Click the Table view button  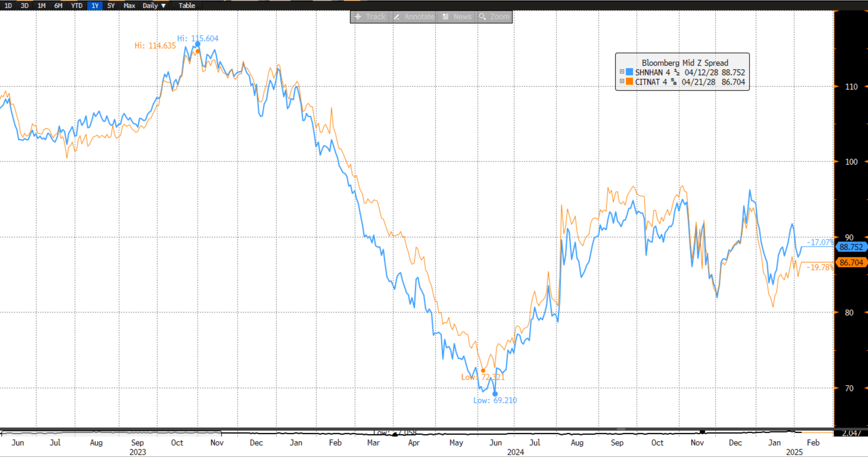(x=187, y=6)
